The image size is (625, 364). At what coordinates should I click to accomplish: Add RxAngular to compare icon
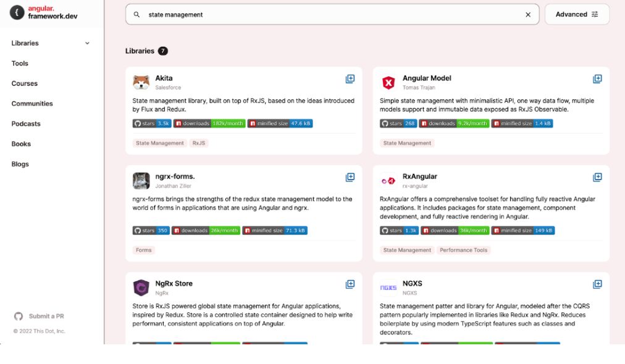click(x=597, y=177)
